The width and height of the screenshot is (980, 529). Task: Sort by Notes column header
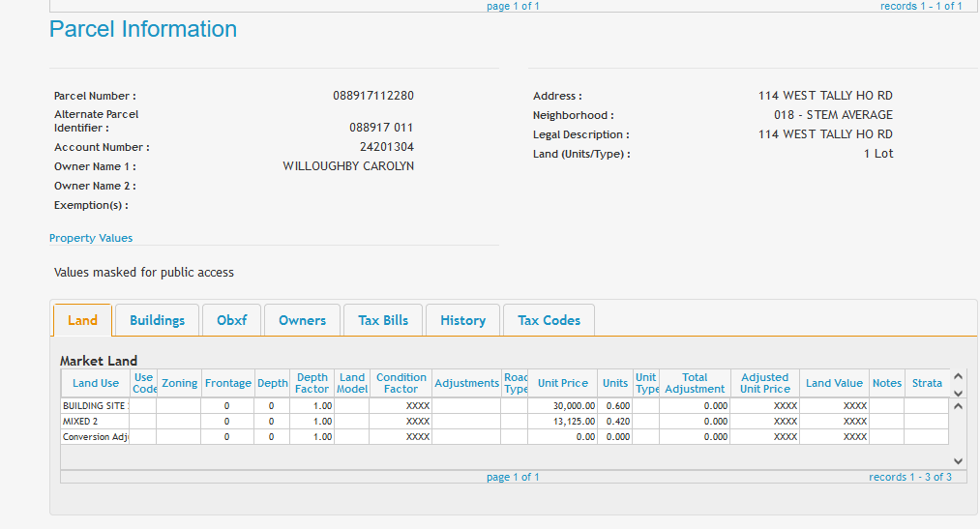click(887, 384)
